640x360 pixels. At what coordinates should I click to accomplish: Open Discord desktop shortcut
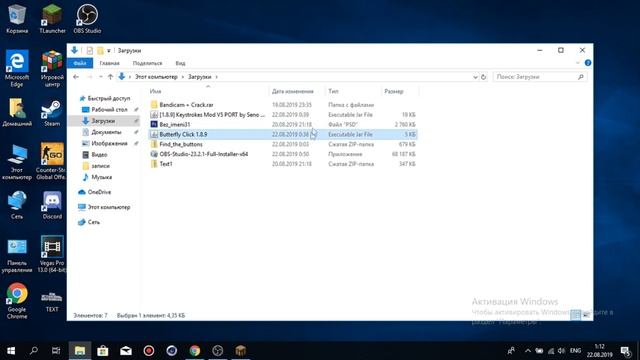click(52, 205)
